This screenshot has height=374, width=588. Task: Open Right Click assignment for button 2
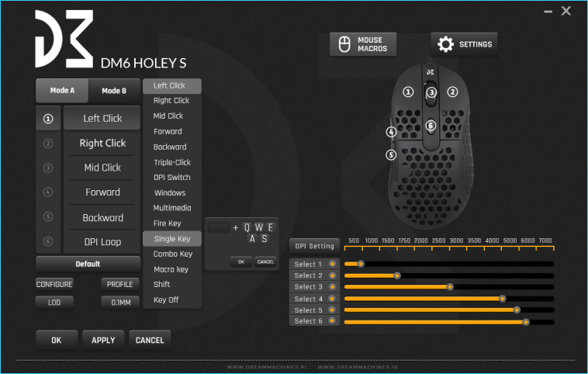pos(102,143)
